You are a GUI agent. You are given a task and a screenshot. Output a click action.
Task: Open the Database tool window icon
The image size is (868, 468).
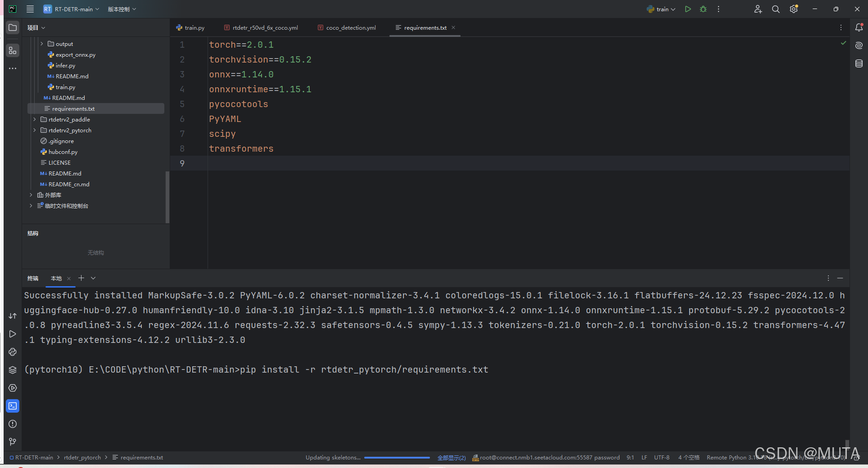click(859, 63)
